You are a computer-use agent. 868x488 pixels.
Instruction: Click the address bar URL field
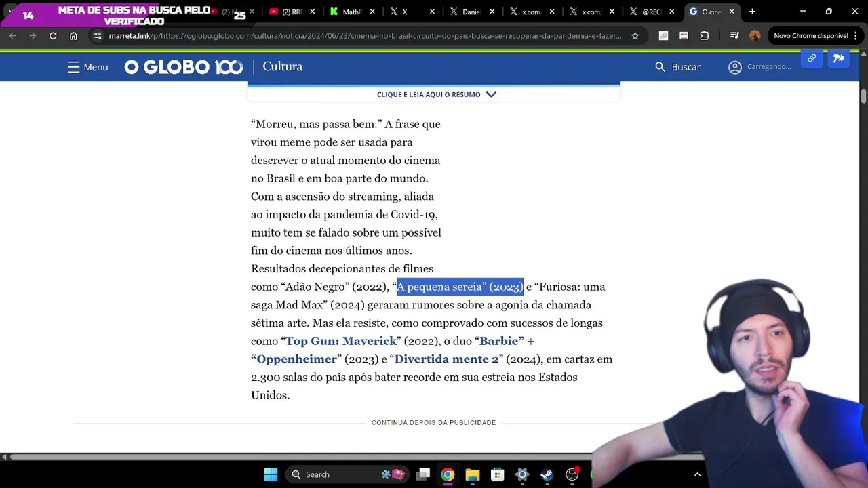coord(365,36)
